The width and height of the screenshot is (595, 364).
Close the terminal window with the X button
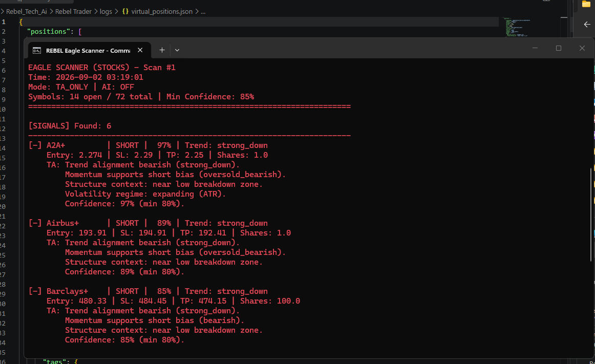[582, 48]
